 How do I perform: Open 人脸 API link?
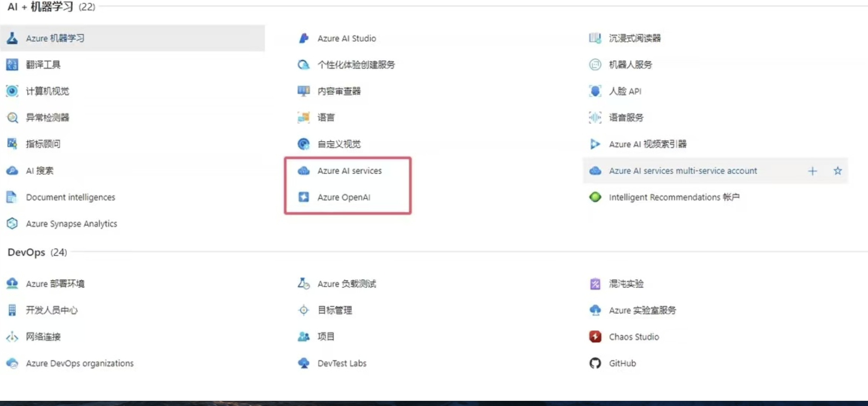pyautogui.click(x=625, y=91)
